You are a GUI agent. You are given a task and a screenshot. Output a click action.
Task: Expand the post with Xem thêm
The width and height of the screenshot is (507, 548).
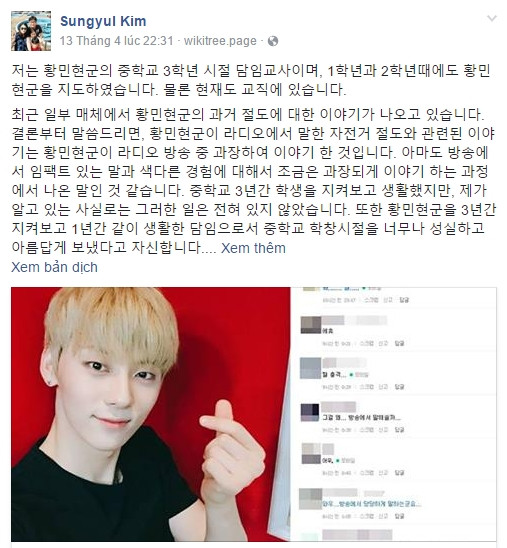[x=253, y=248]
